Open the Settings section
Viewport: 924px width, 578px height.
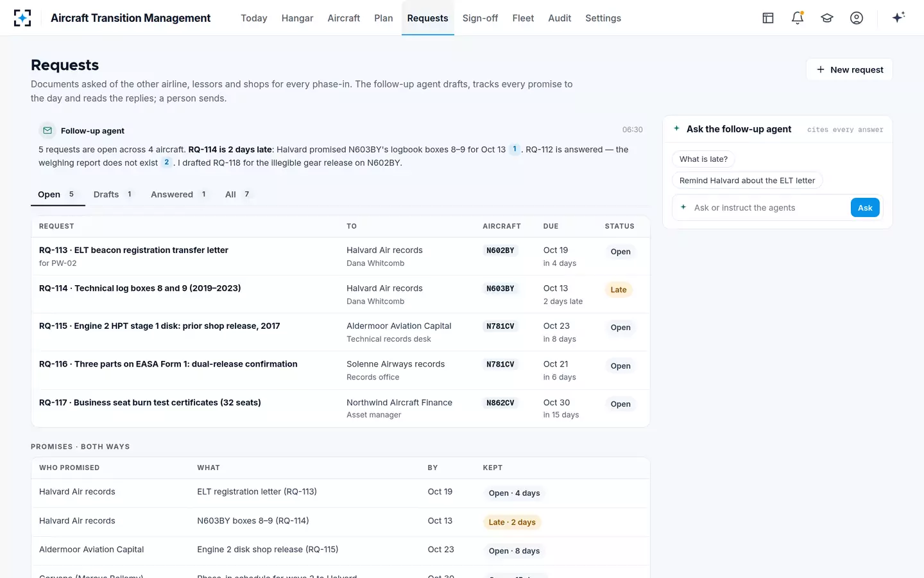click(x=603, y=18)
